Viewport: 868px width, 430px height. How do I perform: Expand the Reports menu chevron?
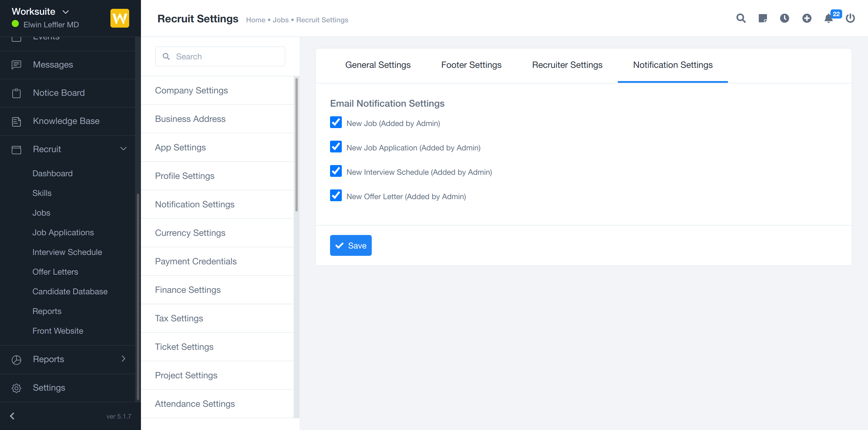123,359
